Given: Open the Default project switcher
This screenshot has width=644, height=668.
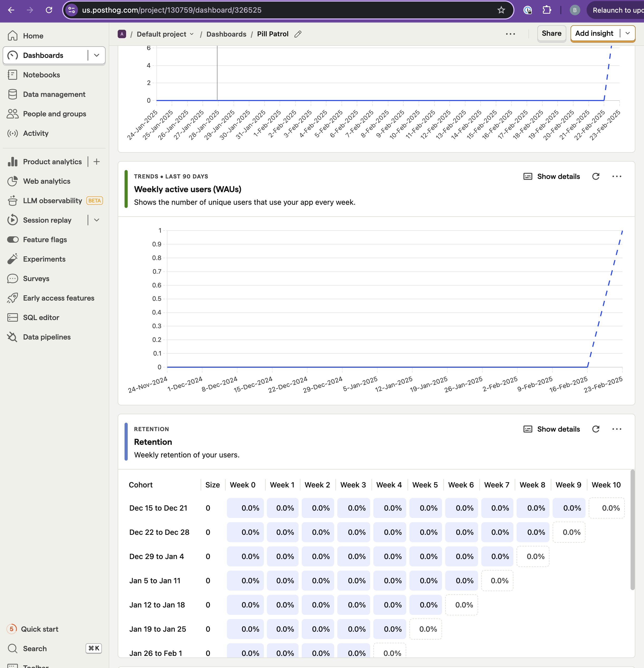Looking at the screenshot, I should coord(165,34).
